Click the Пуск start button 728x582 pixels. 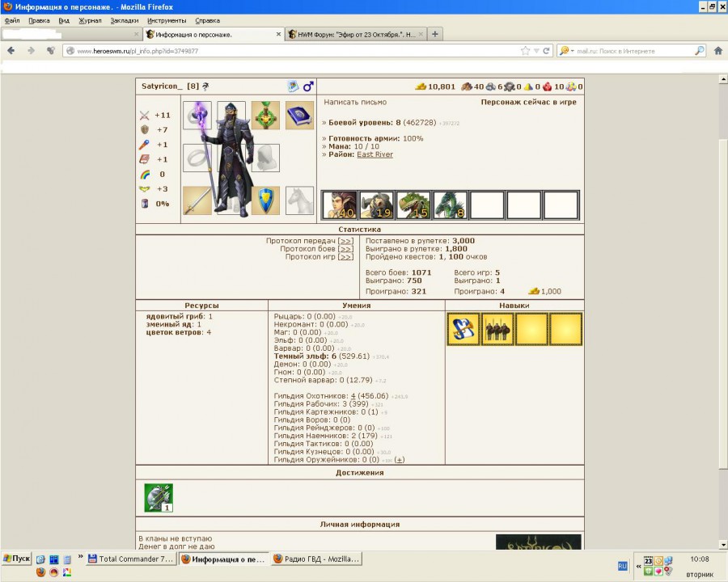17,559
